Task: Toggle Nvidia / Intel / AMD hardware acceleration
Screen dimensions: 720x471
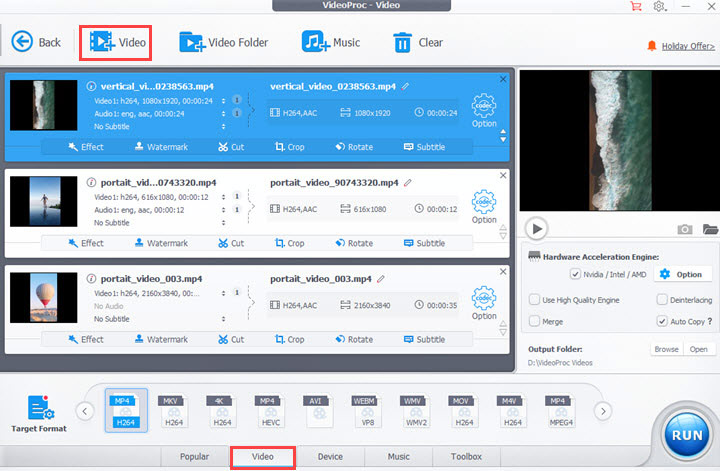Action: pos(575,274)
